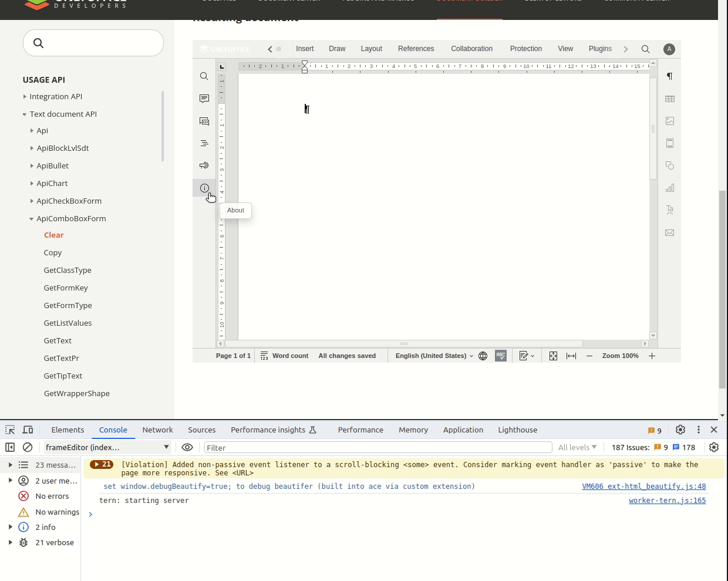Open the frameEditor context dropdown

[x=107, y=447]
